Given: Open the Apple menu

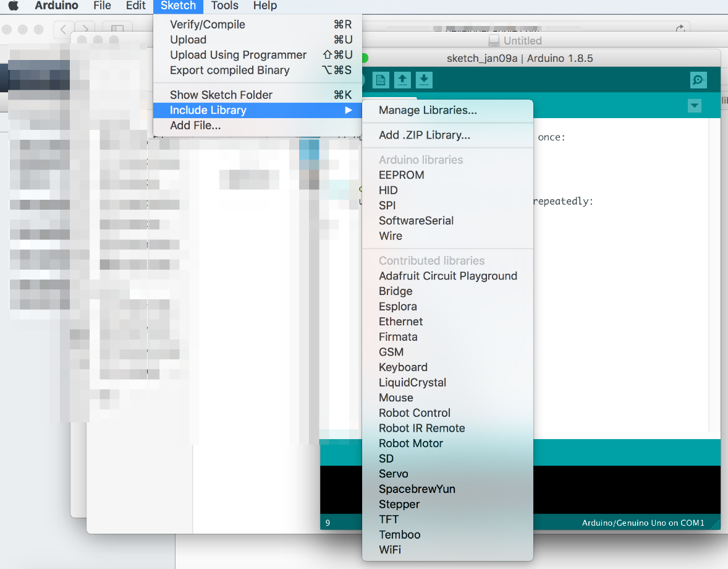Looking at the screenshot, I should tap(14, 6).
